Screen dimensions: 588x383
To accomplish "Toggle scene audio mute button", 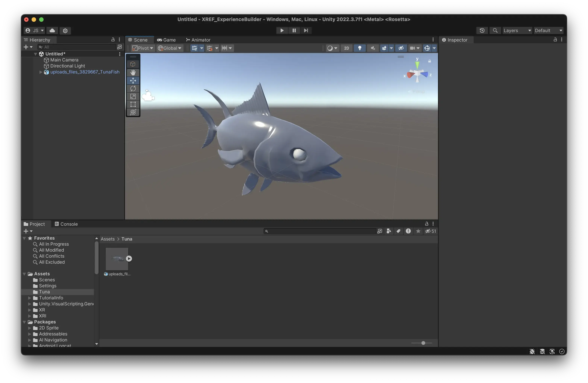I will point(373,48).
